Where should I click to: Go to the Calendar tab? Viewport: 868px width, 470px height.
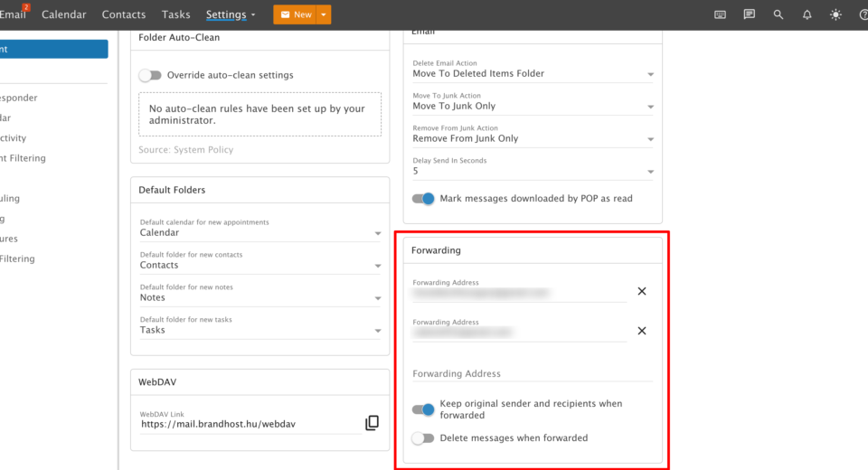point(64,14)
